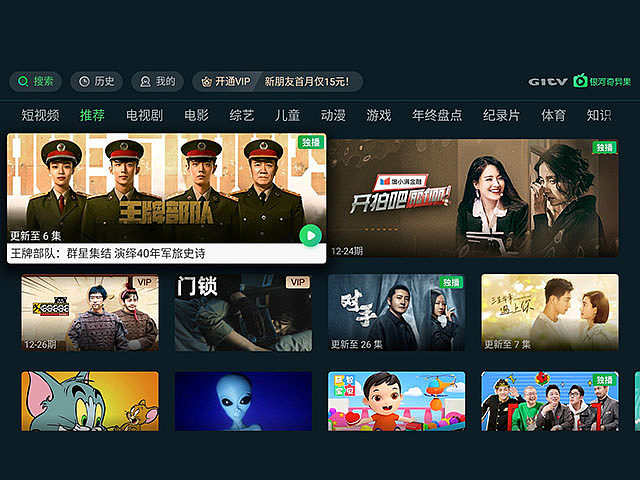Open the Tom and Jerry cartoon thumbnail
Viewport: 640px width, 480px height.
(90, 401)
